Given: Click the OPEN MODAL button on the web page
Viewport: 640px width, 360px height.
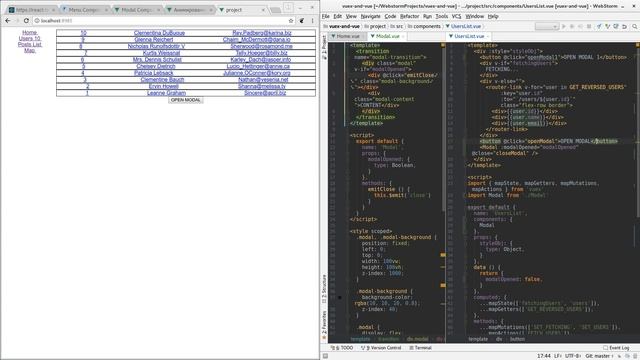Looking at the screenshot, I should 186,100.
